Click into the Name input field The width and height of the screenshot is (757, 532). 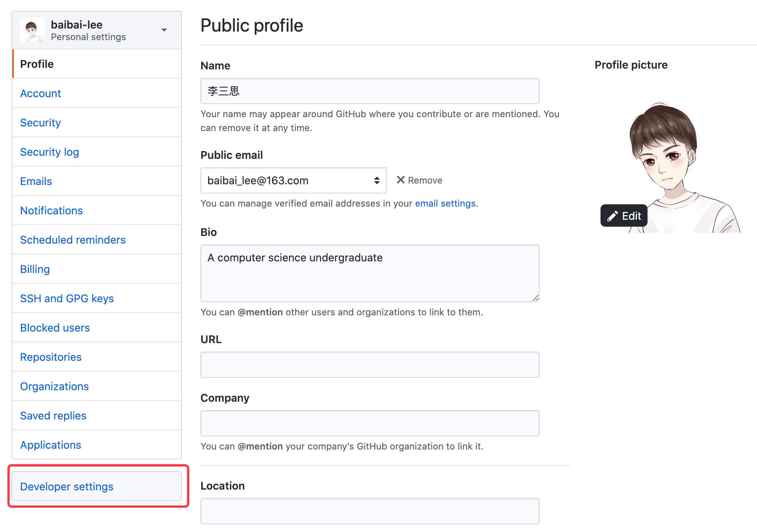(370, 91)
